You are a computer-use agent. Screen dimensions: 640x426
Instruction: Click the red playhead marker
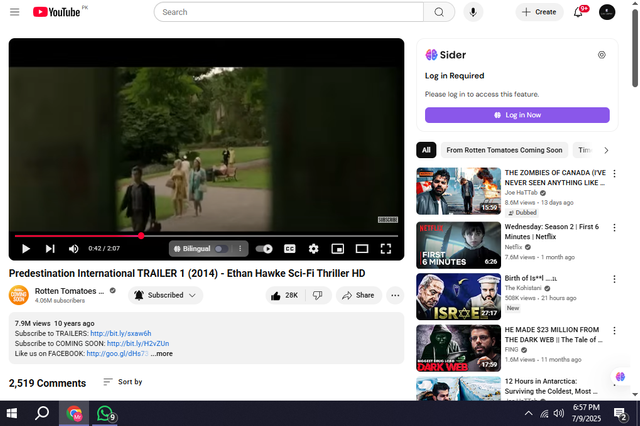tap(141, 236)
